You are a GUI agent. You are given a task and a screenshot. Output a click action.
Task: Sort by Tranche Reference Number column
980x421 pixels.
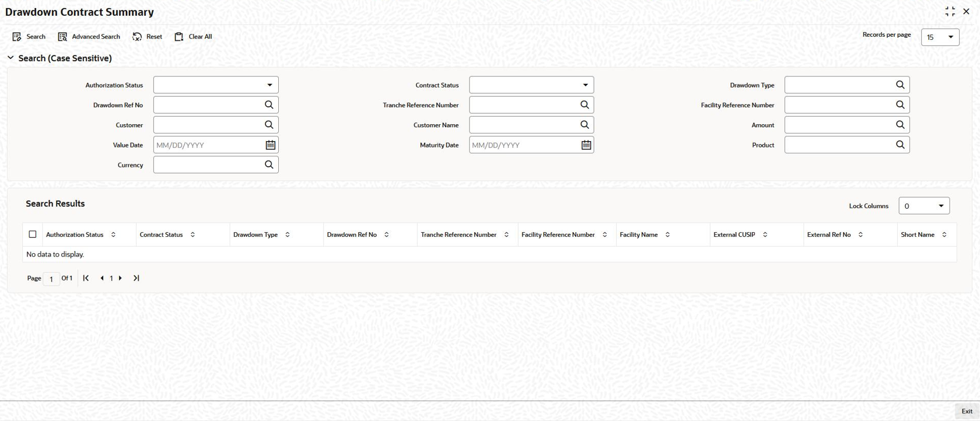[x=506, y=234]
